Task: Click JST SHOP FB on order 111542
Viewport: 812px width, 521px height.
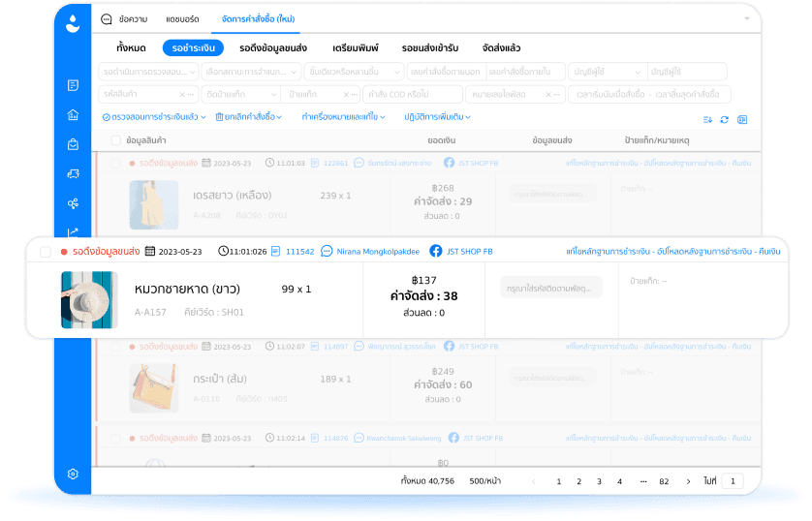Action: pyautogui.click(x=470, y=252)
